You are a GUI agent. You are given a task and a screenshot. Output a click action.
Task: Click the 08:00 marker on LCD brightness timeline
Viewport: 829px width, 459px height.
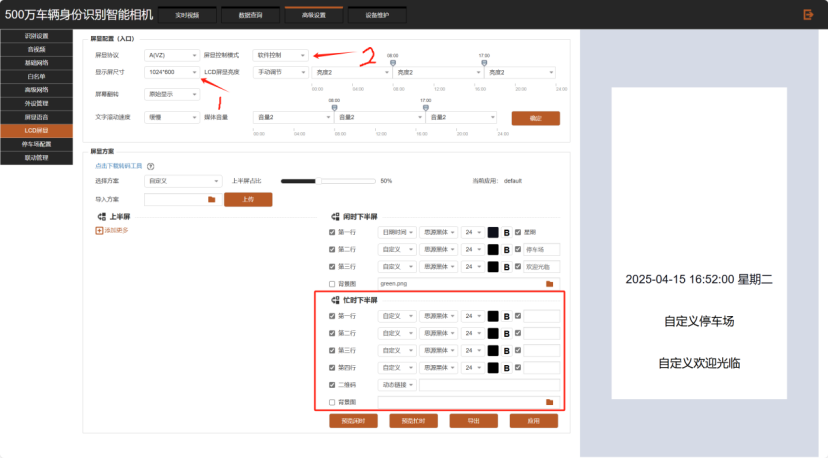pyautogui.click(x=393, y=63)
